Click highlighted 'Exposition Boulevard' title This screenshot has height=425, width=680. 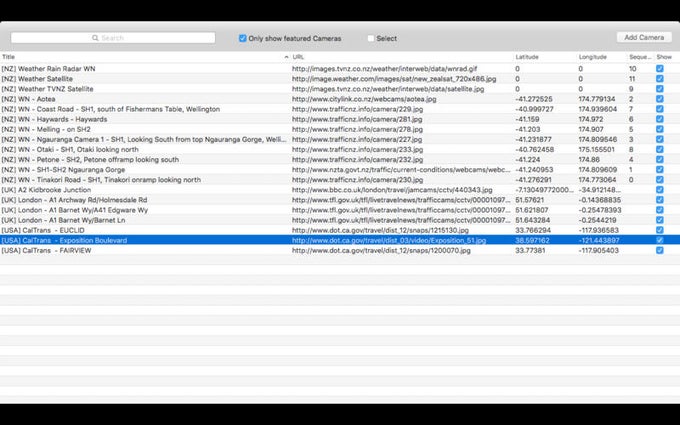[x=64, y=240]
